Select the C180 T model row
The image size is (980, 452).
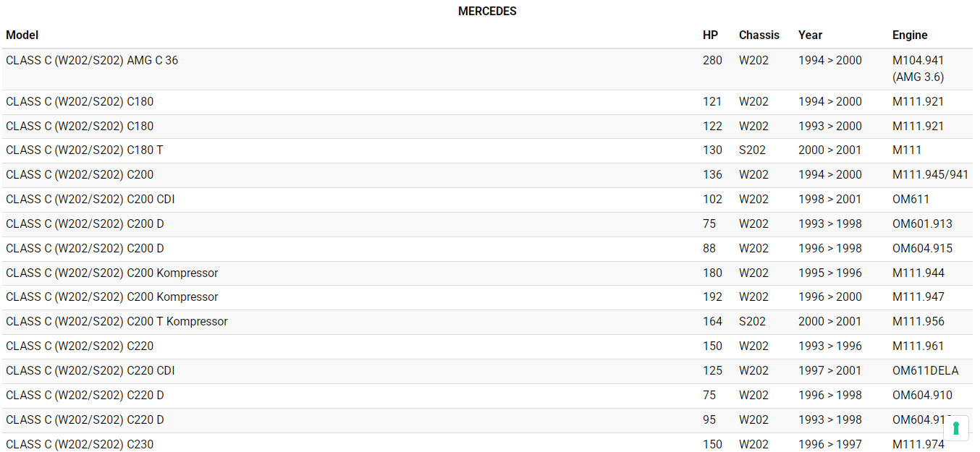pyautogui.click(x=84, y=150)
